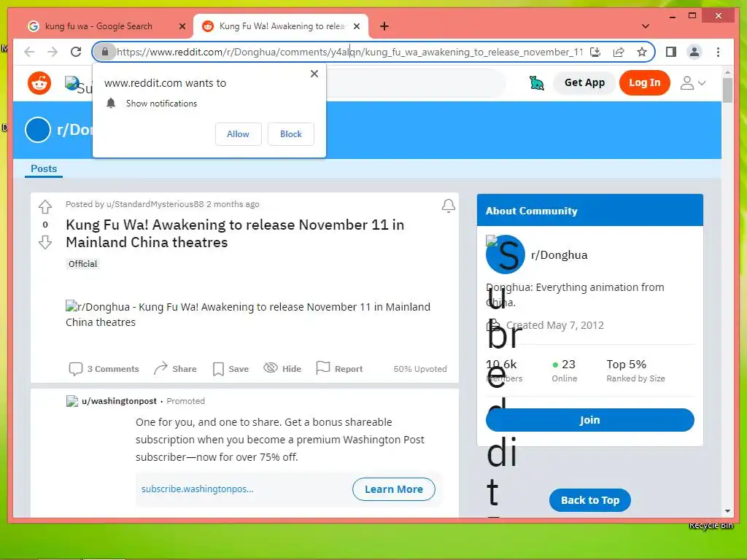Screen dimensions: 747x560
Task: Click the 'Top 5%' ranking text
Action: pyautogui.click(x=626, y=365)
